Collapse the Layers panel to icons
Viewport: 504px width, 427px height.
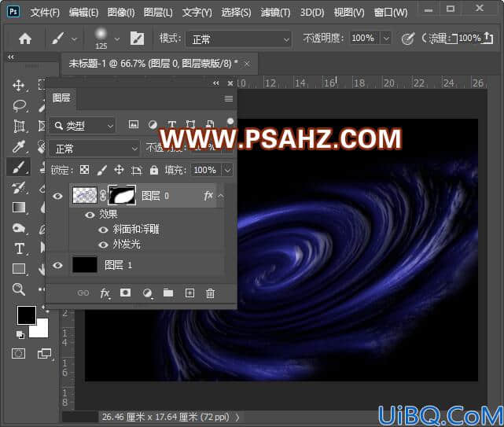pos(215,83)
